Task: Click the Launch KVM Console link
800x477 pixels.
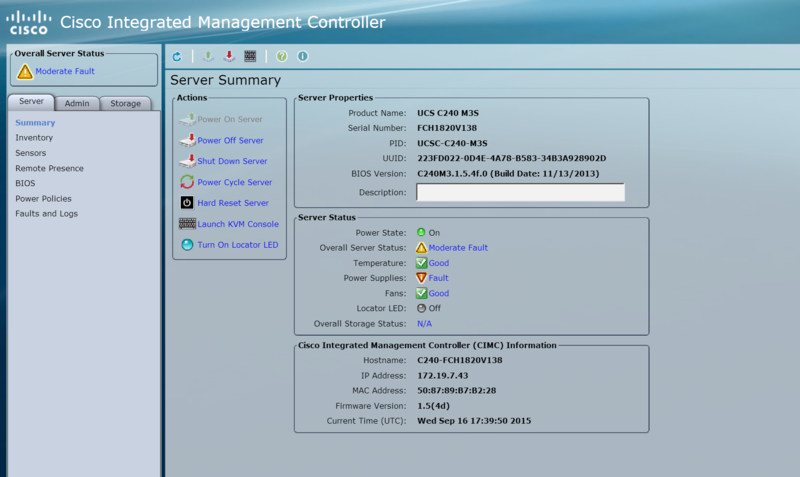Action: click(238, 224)
